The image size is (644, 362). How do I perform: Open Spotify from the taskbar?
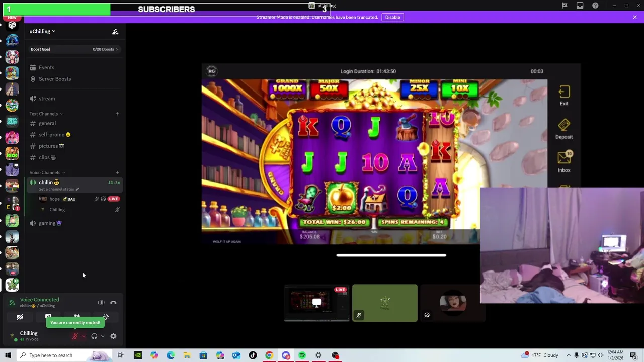coord(302,355)
